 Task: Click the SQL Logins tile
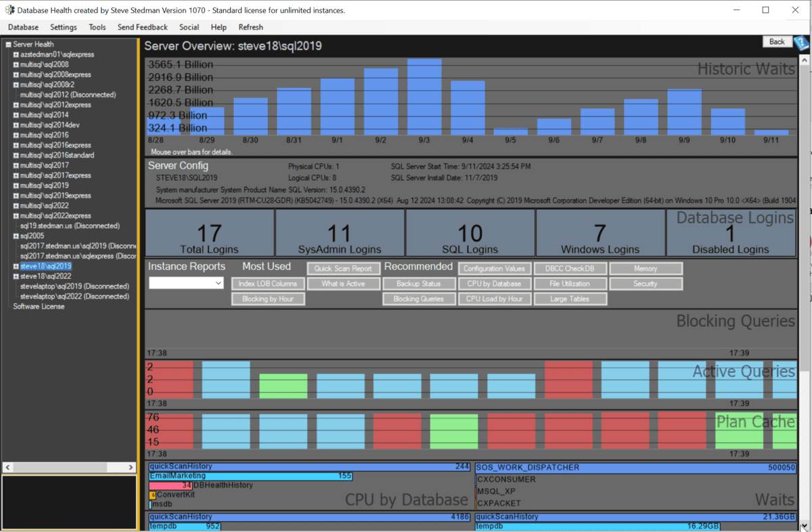(470, 232)
